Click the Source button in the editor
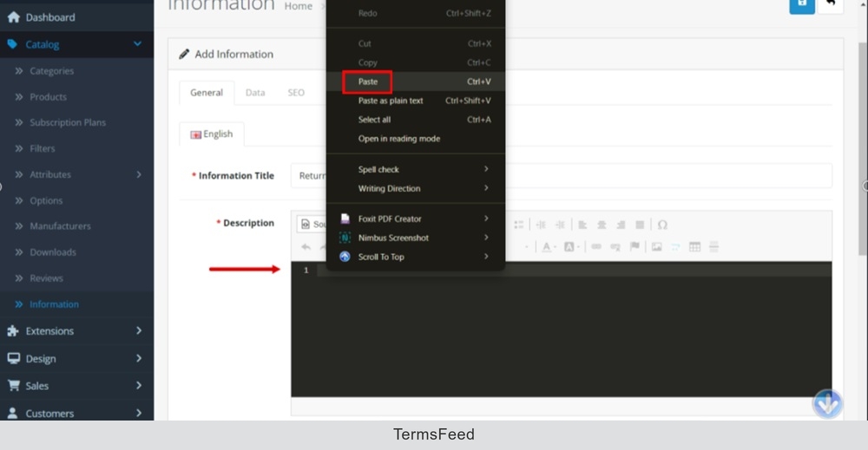 [x=312, y=225]
